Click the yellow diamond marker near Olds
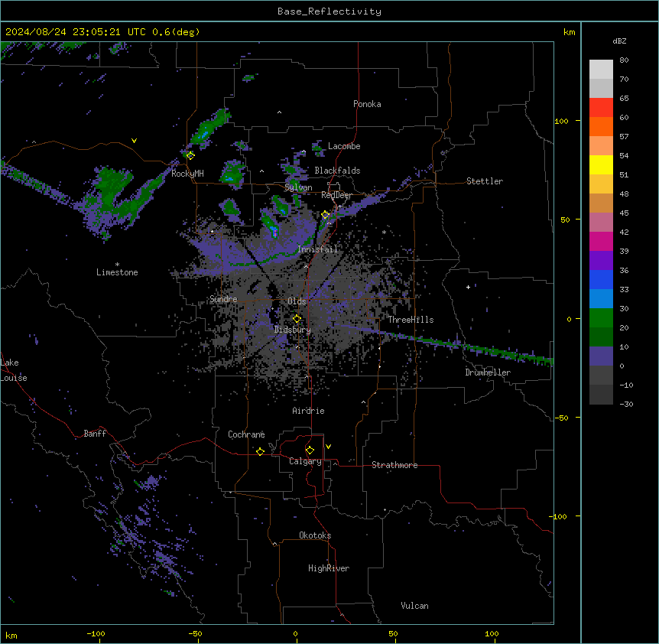This screenshot has width=659, height=644. tap(297, 319)
